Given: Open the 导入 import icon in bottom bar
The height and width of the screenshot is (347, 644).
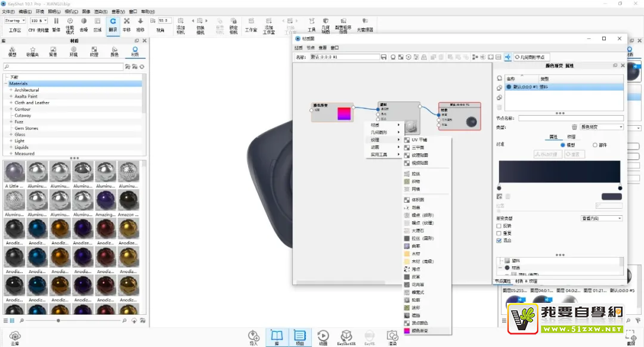Looking at the screenshot, I should 254,337.
